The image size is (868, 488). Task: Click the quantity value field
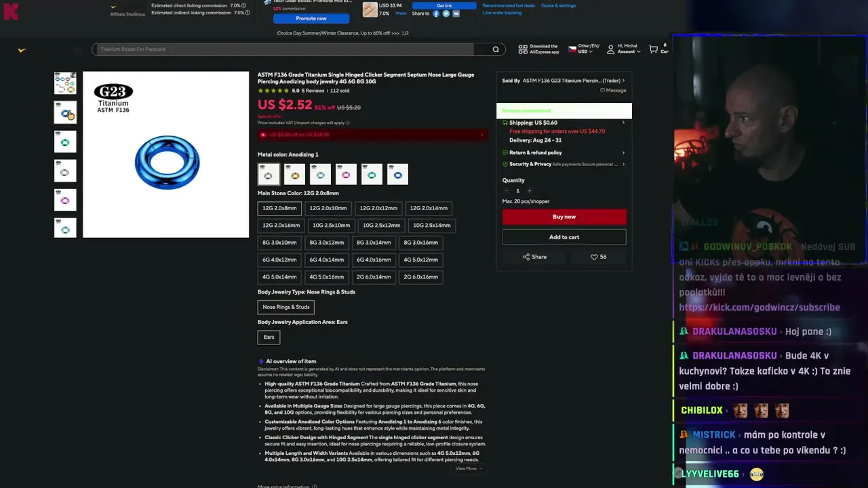[517, 190]
